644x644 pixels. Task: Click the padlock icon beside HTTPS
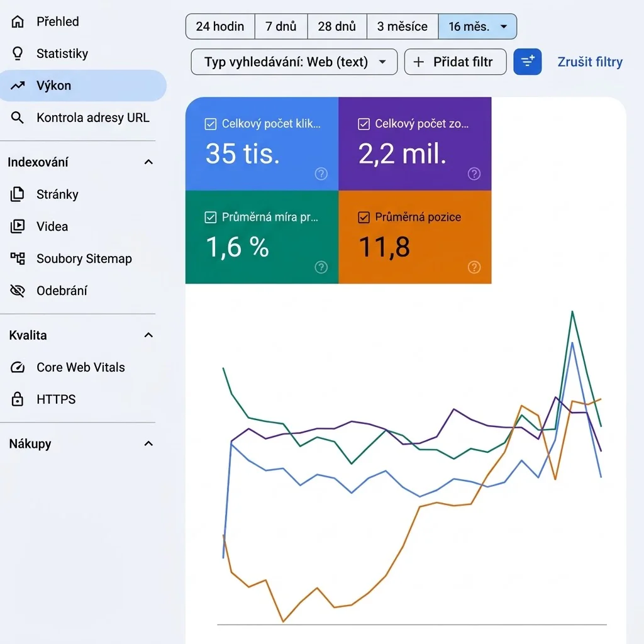click(17, 399)
